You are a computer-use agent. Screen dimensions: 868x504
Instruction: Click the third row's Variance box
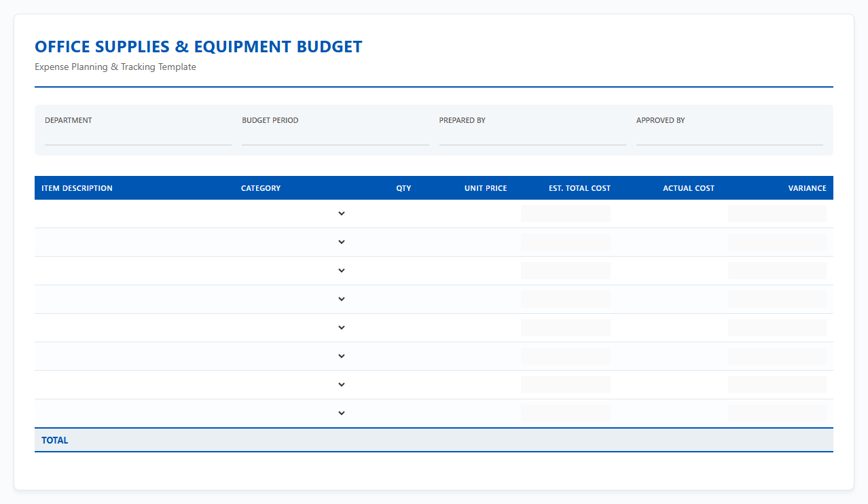777,270
